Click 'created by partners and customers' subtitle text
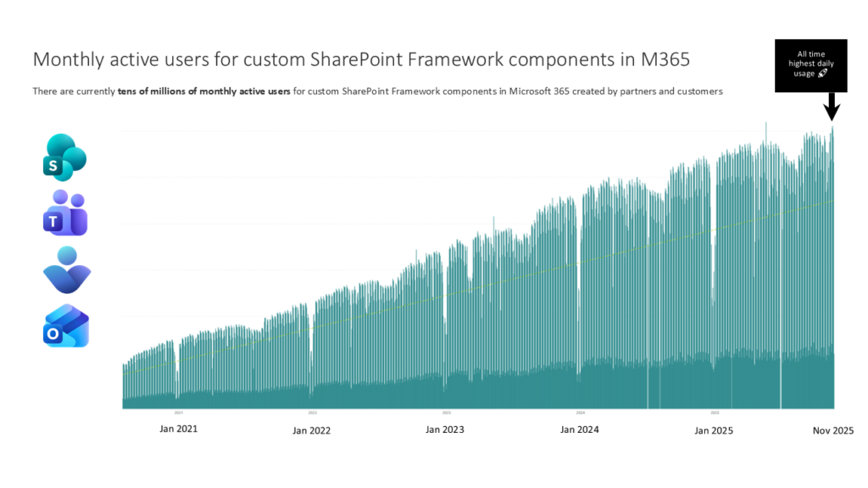 (x=647, y=91)
